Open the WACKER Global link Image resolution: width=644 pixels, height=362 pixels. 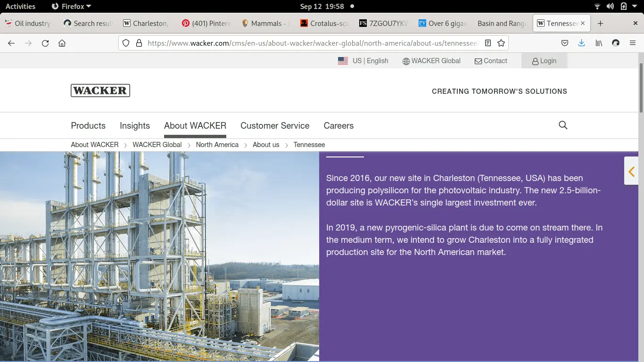pyautogui.click(x=431, y=61)
